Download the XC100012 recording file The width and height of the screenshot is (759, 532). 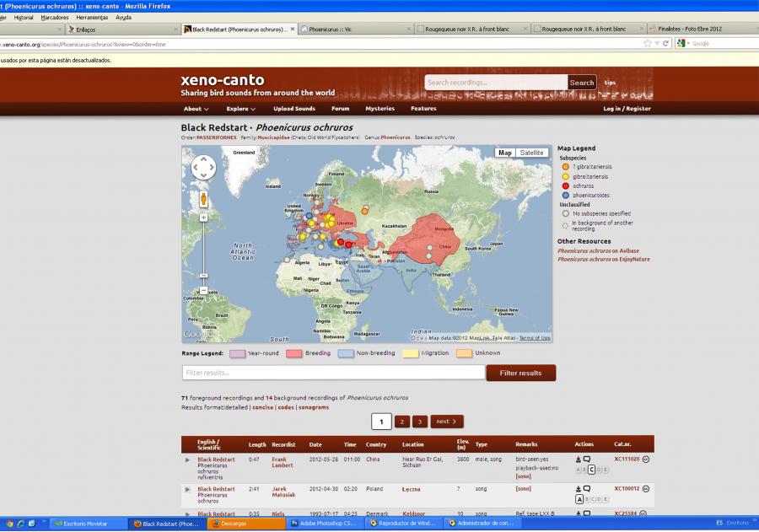tap(578, 489)
